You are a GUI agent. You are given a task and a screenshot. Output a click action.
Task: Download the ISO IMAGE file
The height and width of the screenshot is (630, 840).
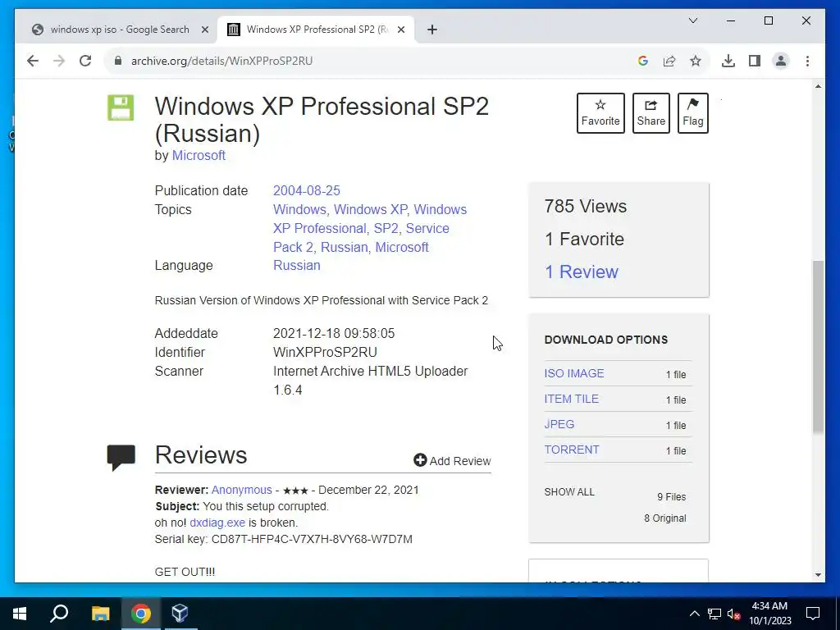573,373
